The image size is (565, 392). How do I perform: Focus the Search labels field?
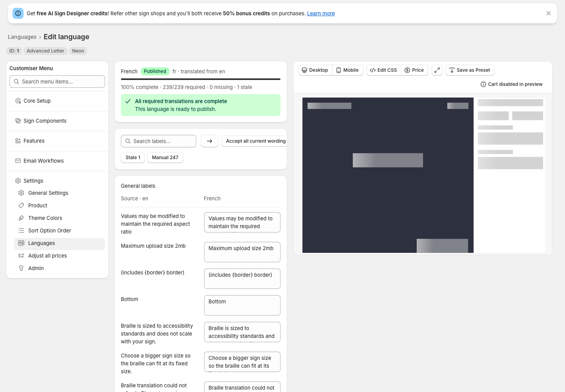(x=159, y=141)
